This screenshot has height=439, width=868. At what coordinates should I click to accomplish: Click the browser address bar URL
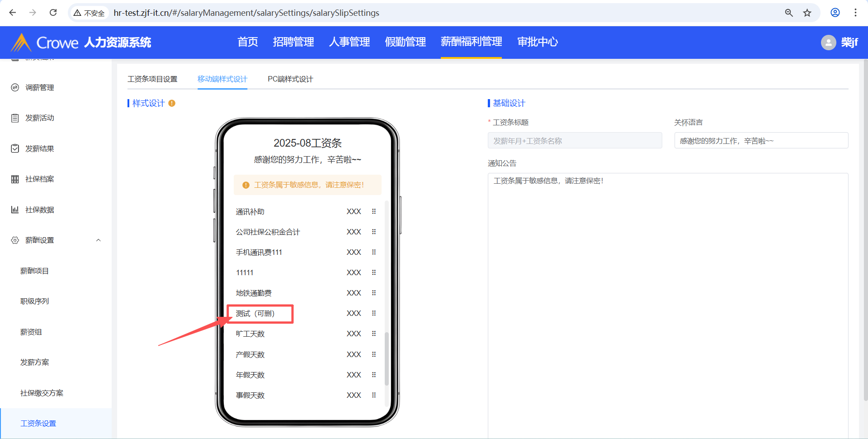coord(246,13)
